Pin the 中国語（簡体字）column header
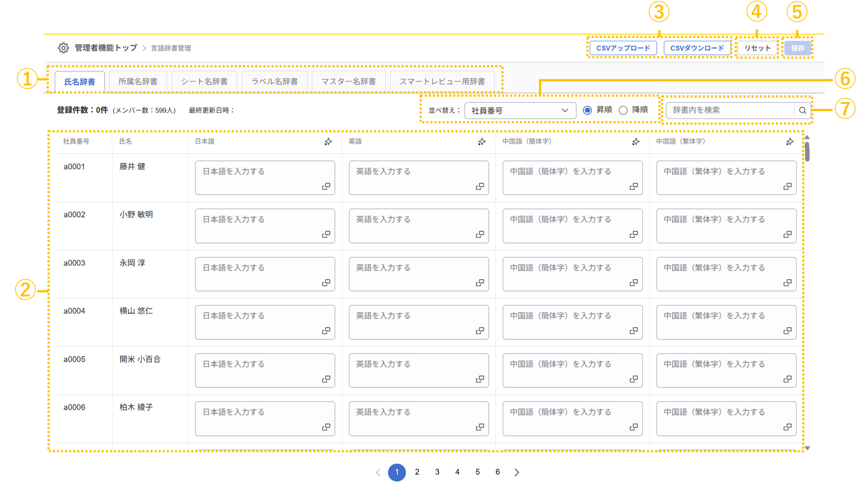The image size is (868, 488). click(636, 141)
